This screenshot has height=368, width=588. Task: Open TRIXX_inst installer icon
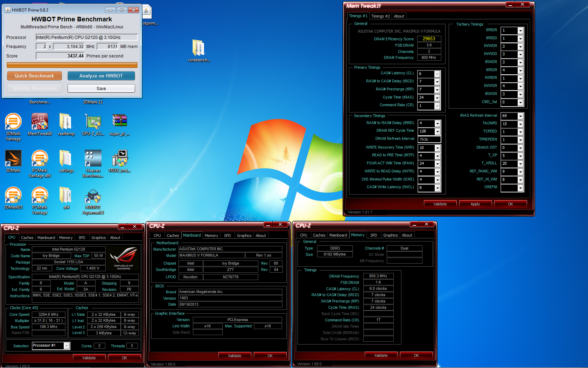coord(119,161)
